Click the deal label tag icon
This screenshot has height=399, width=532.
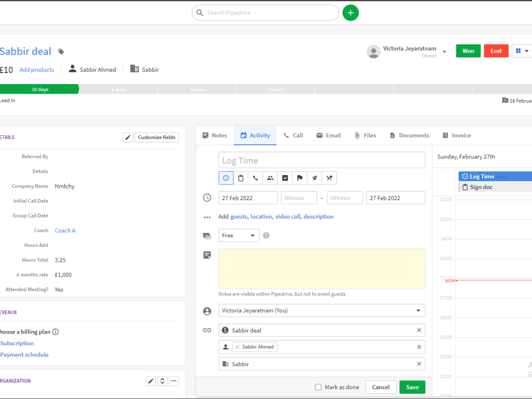pos(61,52)
